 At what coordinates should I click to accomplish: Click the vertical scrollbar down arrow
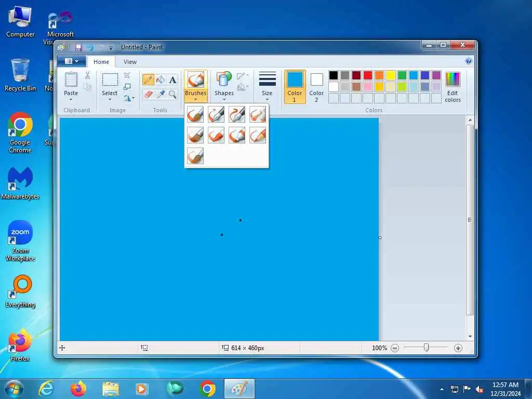point(470,337)
